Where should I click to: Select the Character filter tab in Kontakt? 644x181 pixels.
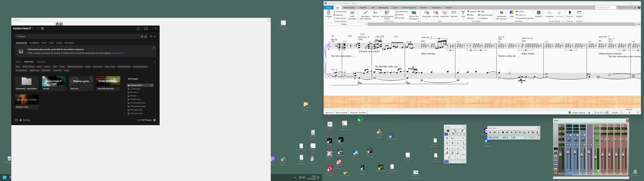coord(41,62)
